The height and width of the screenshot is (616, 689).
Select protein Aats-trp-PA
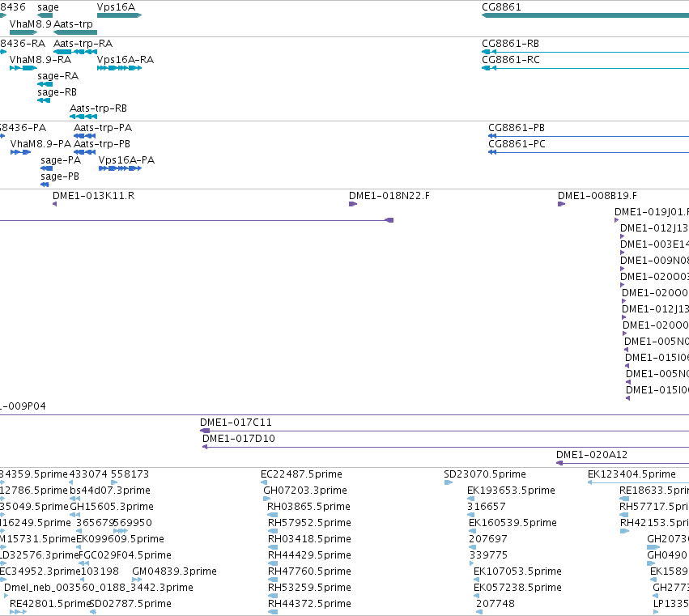tap(84, 136)
